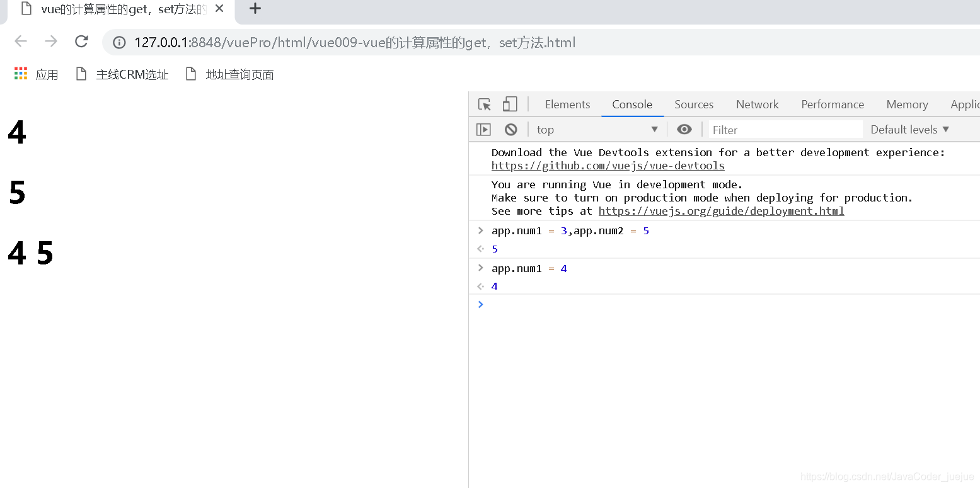
Task: Open the Default levels dropdown
Action: (909, 129)
